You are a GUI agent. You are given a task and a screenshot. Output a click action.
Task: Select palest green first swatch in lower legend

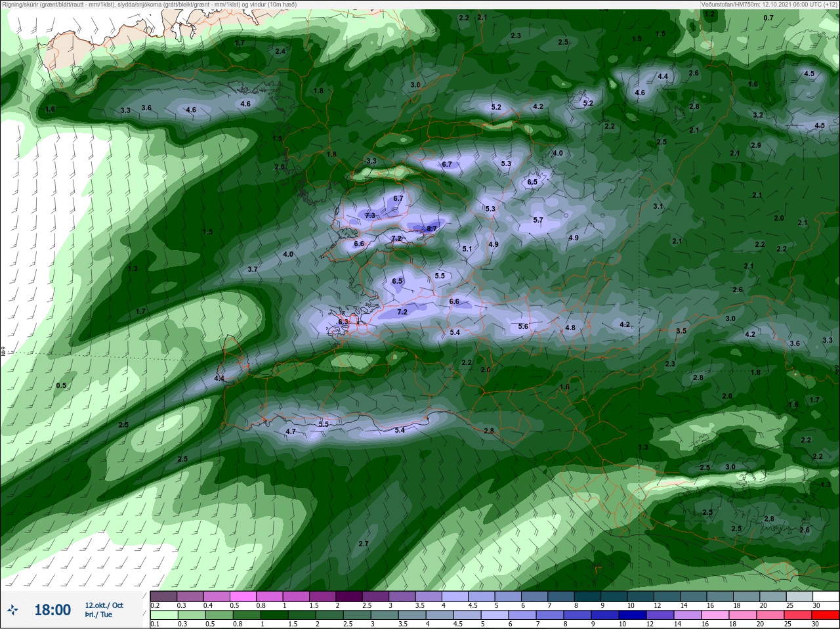[x=163, y=616]
